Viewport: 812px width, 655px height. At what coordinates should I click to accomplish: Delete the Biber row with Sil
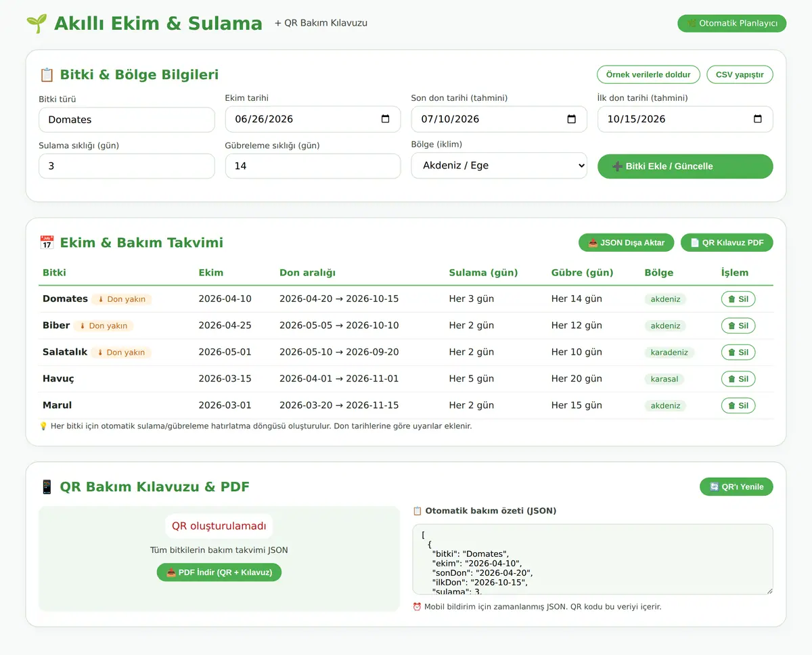(x=738, y=325)
